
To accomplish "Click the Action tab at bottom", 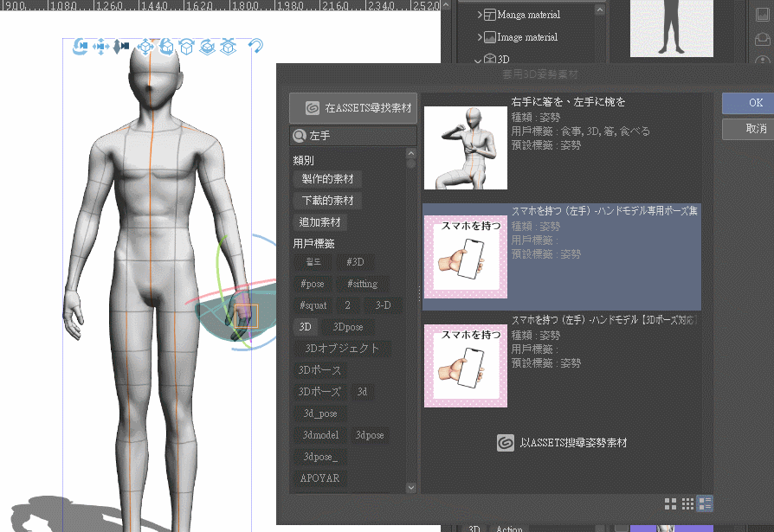I will point(509,528).
